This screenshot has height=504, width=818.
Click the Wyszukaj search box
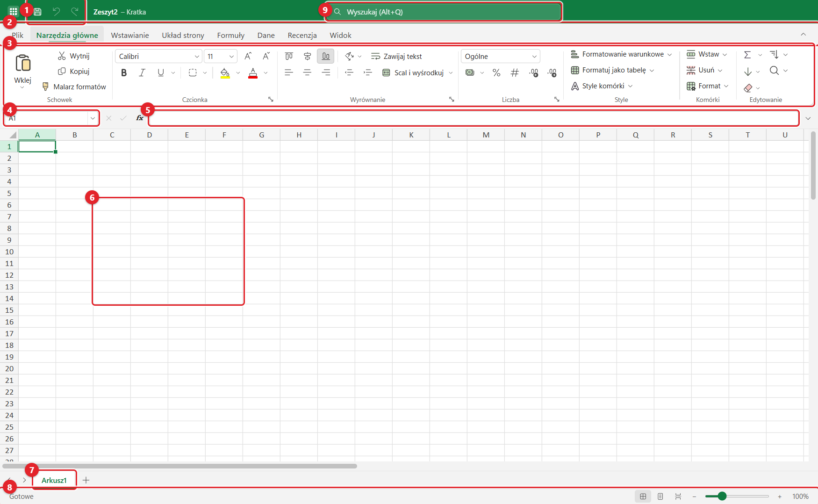(x=443, y=12)
